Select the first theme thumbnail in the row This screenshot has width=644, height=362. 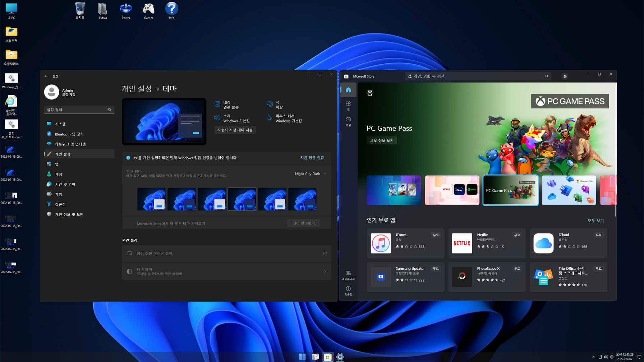pos(151,199)
